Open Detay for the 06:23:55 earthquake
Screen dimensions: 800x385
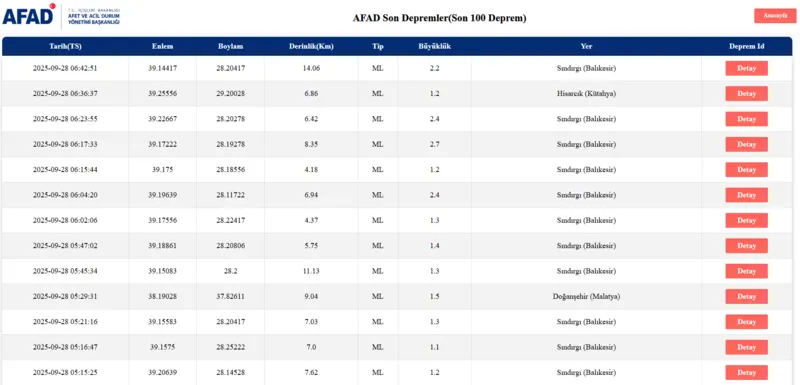(x=746, y=119)
